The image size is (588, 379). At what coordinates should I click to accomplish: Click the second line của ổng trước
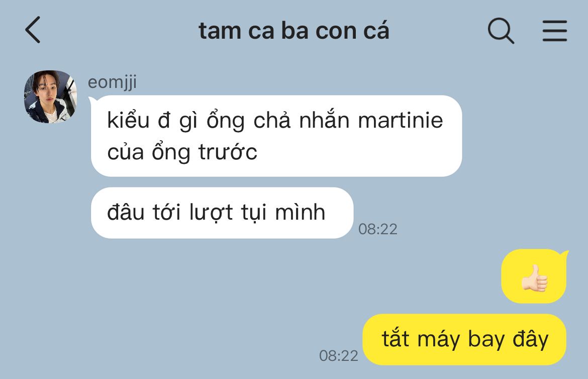coord(182,152)
